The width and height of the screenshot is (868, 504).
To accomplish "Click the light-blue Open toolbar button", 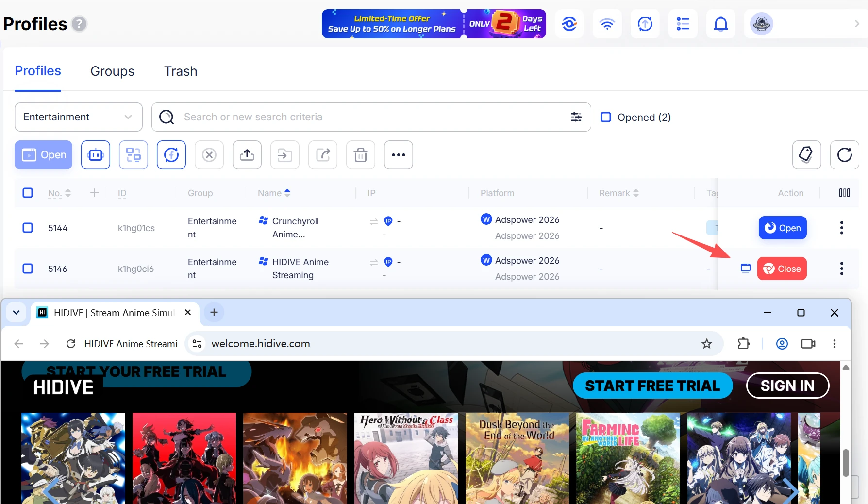I will tap(44, 155).
